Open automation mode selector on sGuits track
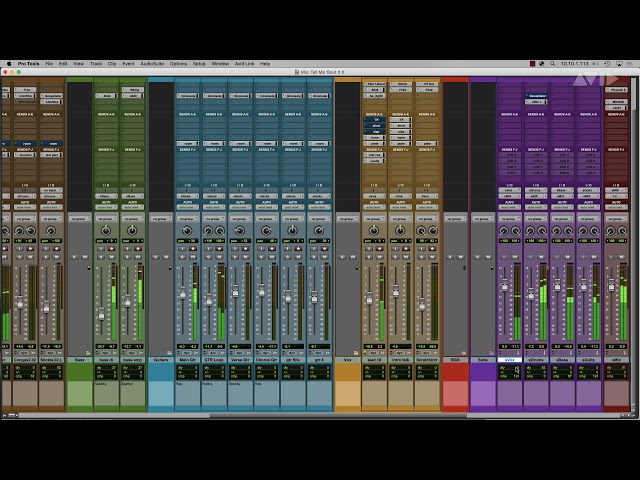 click(588, 207)
